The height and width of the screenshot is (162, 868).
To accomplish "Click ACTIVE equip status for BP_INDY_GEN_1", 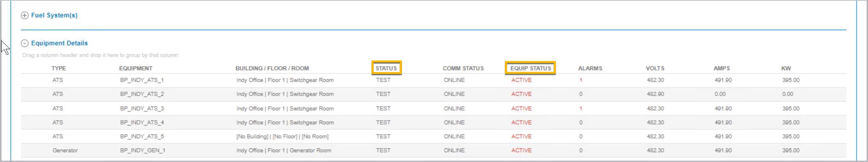I will coord(521,150).
